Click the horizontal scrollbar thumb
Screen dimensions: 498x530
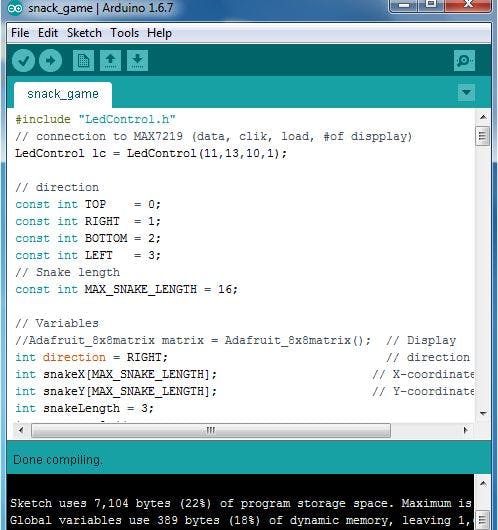pyautogui.click(x=211, y=431)
